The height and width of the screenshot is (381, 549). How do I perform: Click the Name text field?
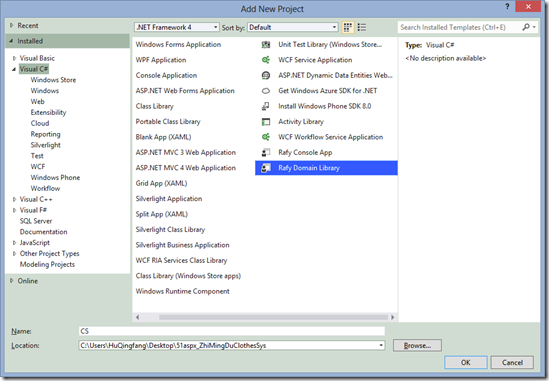(232, 331)
